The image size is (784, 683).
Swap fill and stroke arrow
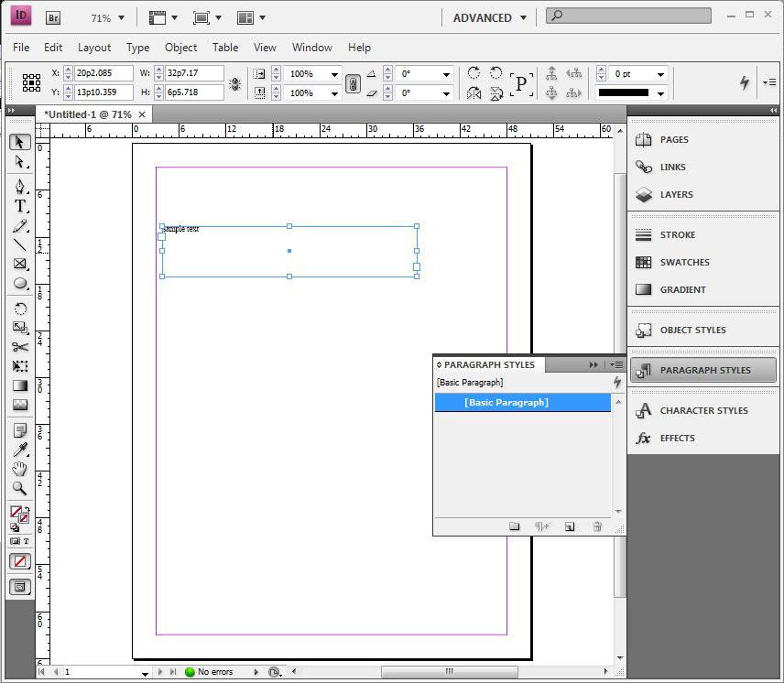click(x=26, y=509)
